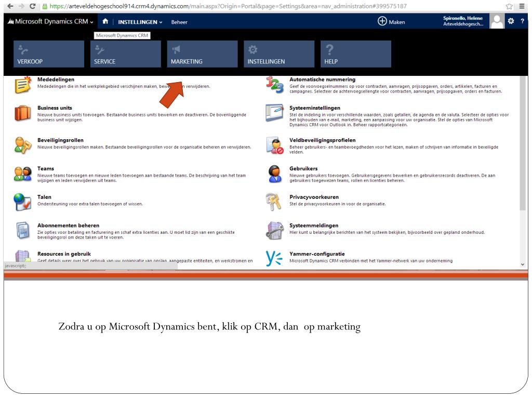
Task: Open the Privacyvoorkeuren link
Action: point(314,197)
